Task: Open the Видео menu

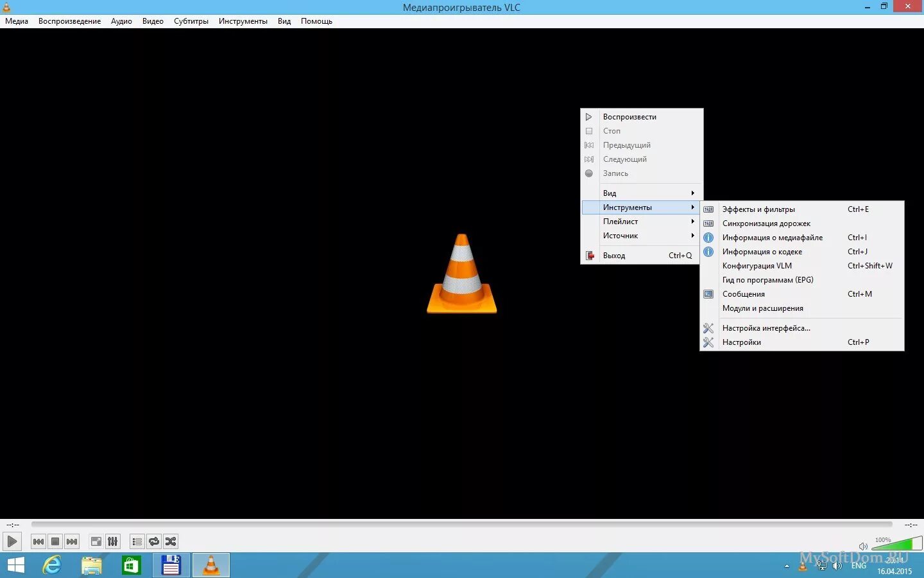Action: pos(153,21)
